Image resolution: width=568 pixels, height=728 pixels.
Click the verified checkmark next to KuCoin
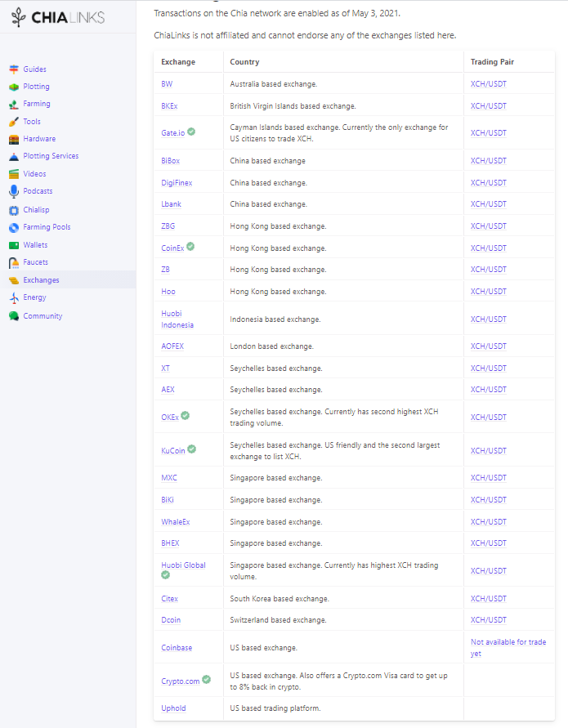tap(192, 449)
